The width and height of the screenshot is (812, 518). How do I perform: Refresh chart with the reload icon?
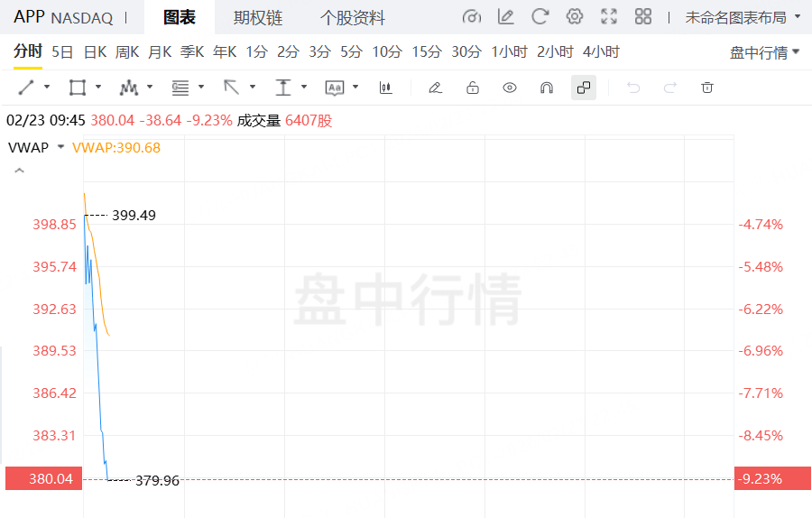540,17
